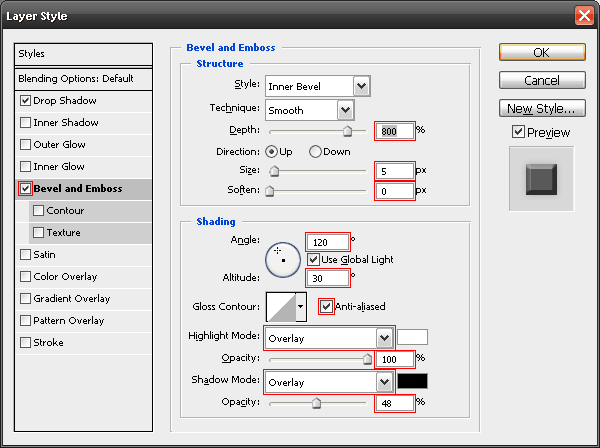The height and width of the screenshot is (448, 600).
Task: Open the Highlight Mode dropdown
Action: 385,338
